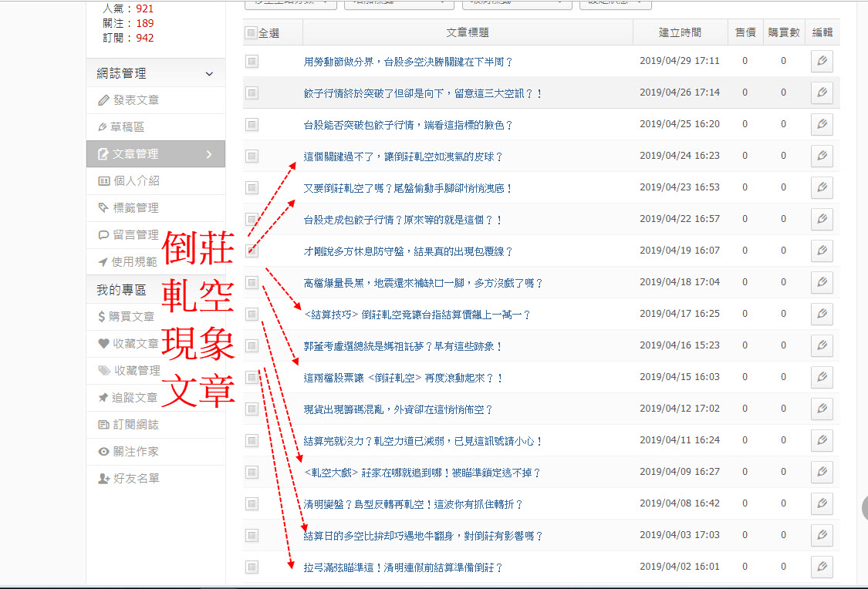Screen dimensions: 868x589
Task: Open editor for 2019/04/09 16:27 article
Action: click(x=822, y=472)
